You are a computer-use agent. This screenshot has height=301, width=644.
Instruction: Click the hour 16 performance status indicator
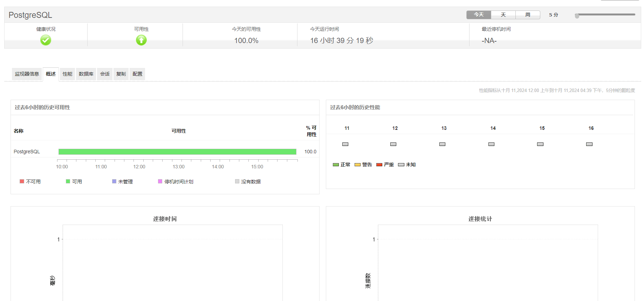point(589,144)
